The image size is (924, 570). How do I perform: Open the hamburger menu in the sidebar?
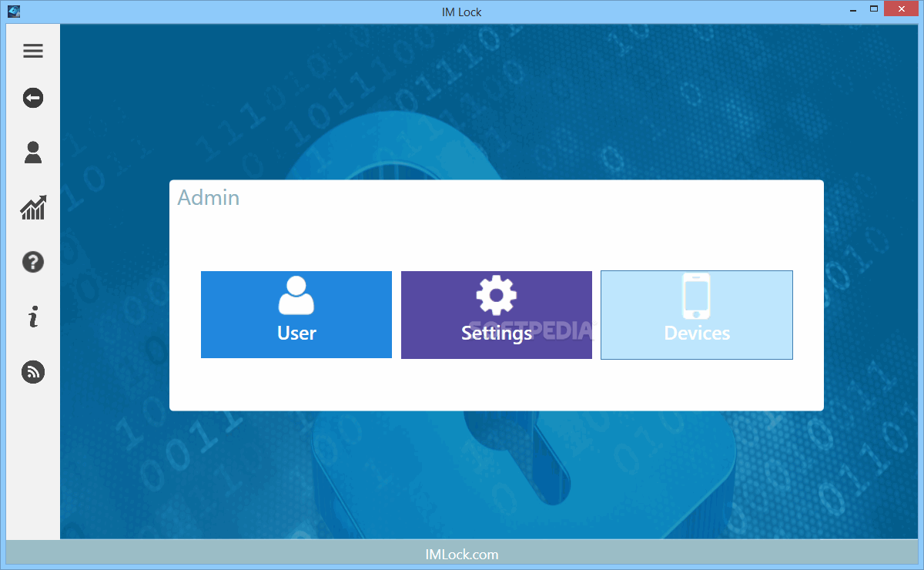click(33, 51)
